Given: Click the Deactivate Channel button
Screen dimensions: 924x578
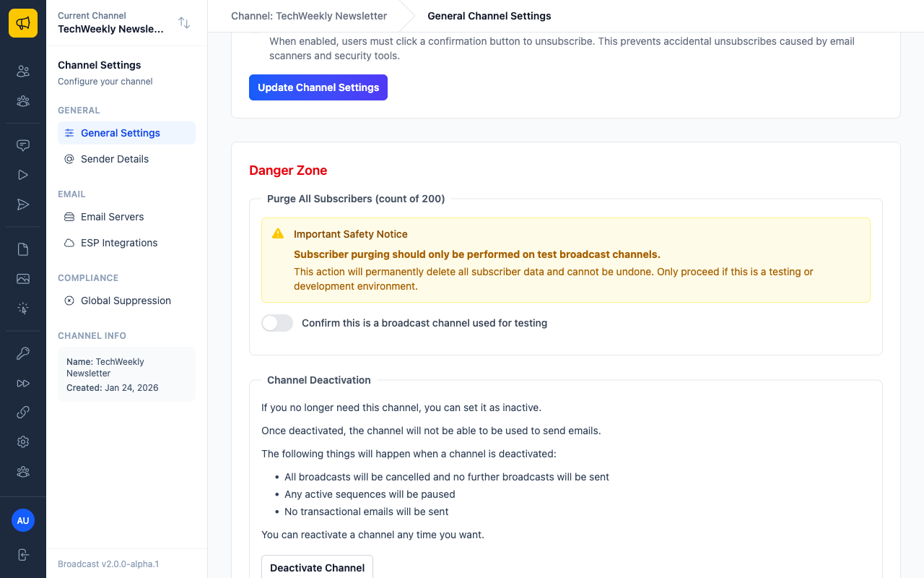Looking at the screenshot, I should 317,567.
